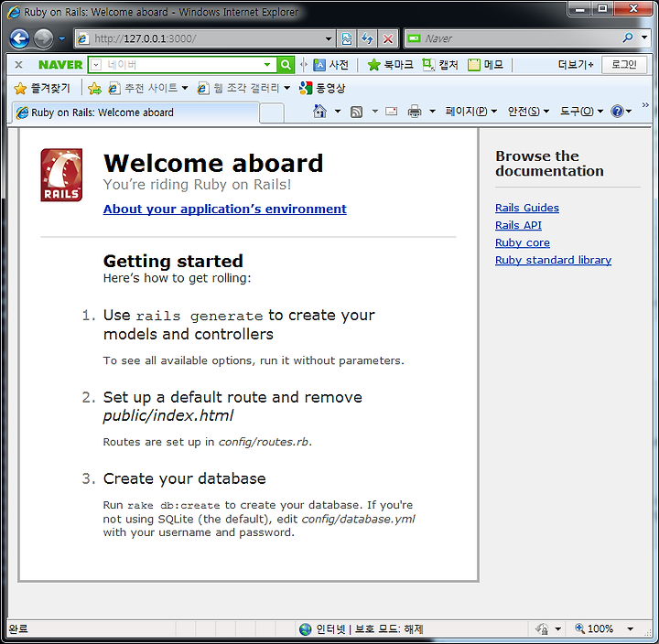Open 즐겨찾기 favorites panel
This screenshot has width=659, height=644.
pos(42,88)
